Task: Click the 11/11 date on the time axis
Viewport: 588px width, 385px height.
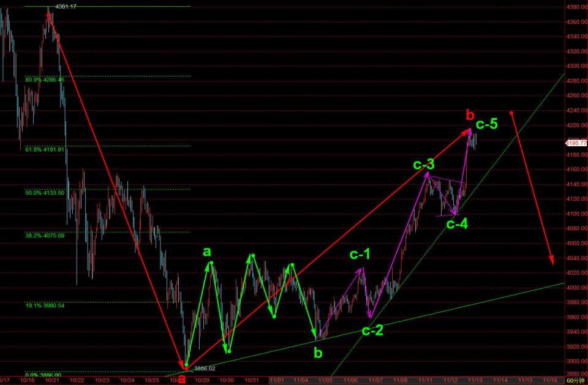Action: 426,380
